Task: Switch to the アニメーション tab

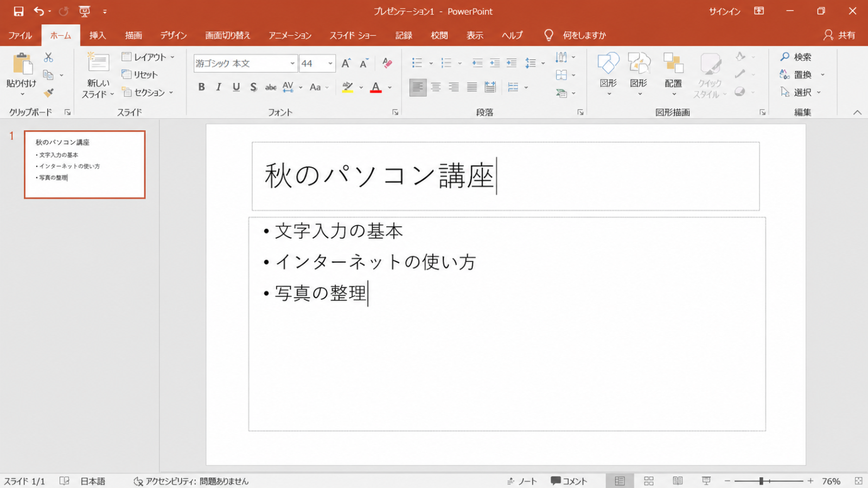Action: pyautogui.click(x=290, y=35)
